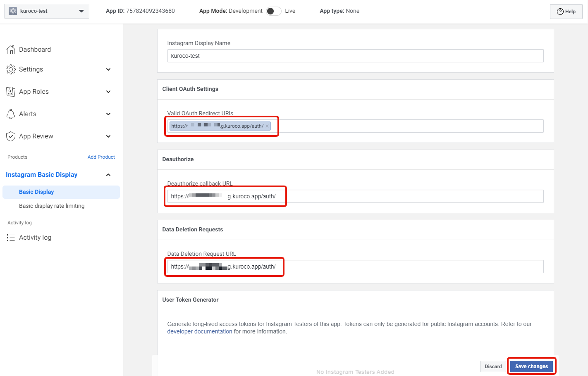This screenshot has width=588, height=376.
Task: Remove the OAuth redirect URI token
Action: coord(267,126)
